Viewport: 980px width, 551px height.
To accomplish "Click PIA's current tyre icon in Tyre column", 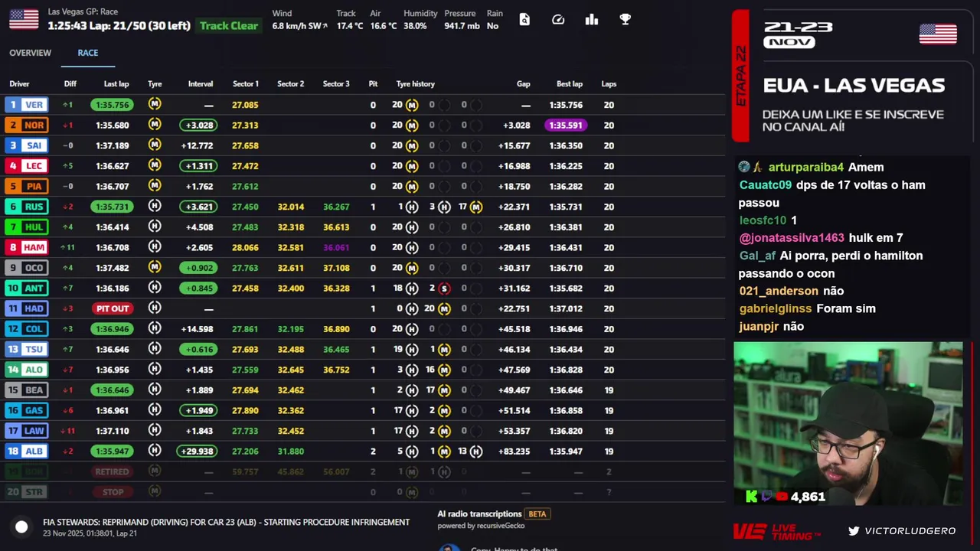I will (155, 186).
